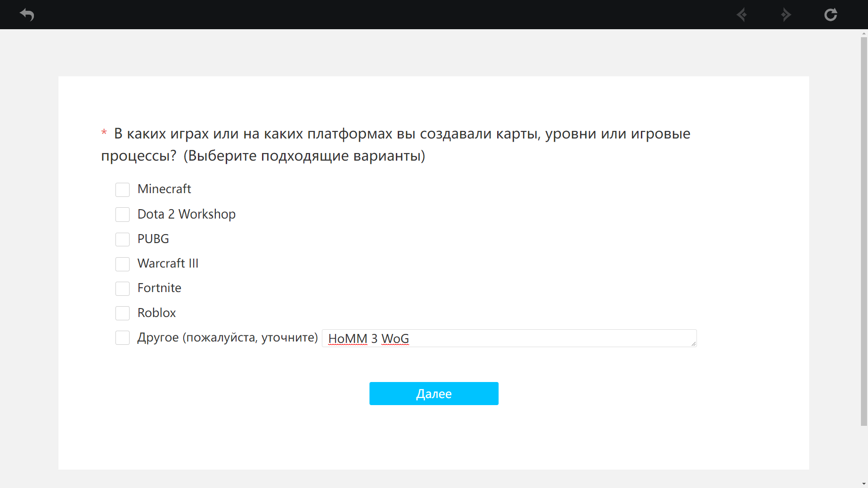Click the Другое (пожалуйста, уточните) label
The height and width of the screenshot is (488, 868).
click(x=228, y=337)
